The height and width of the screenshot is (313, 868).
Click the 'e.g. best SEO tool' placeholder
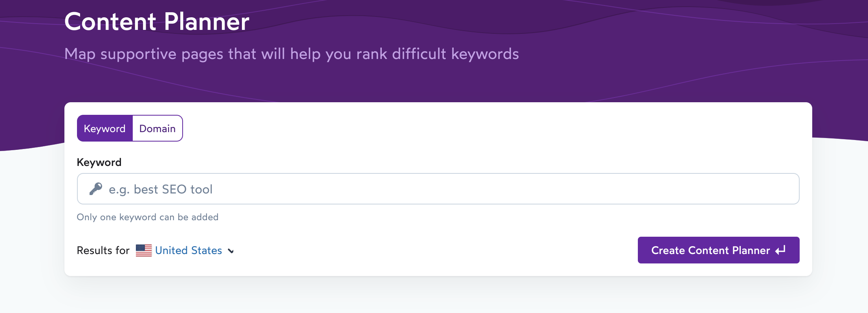tap(161, 190)
